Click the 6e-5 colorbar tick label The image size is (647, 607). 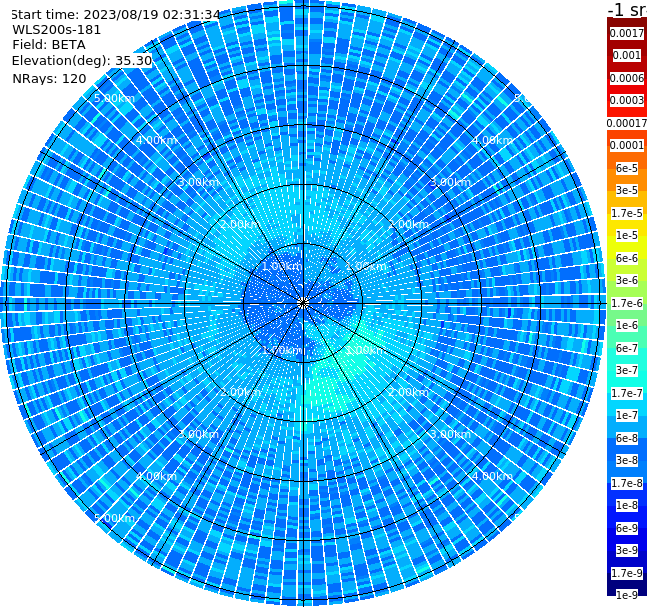pyautogui.click(x=627, y=168)
